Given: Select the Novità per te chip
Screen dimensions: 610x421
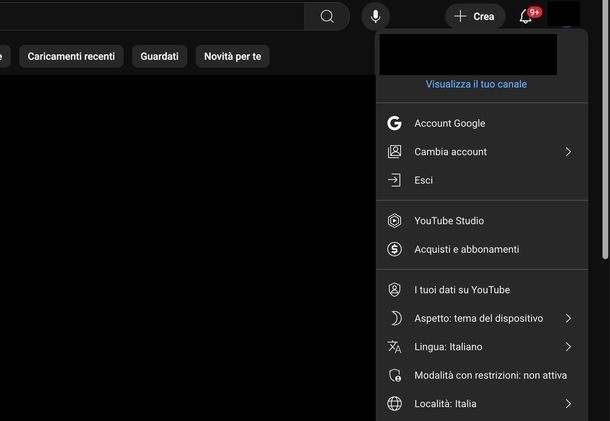Looking at the screenshot, I should 233,56.
